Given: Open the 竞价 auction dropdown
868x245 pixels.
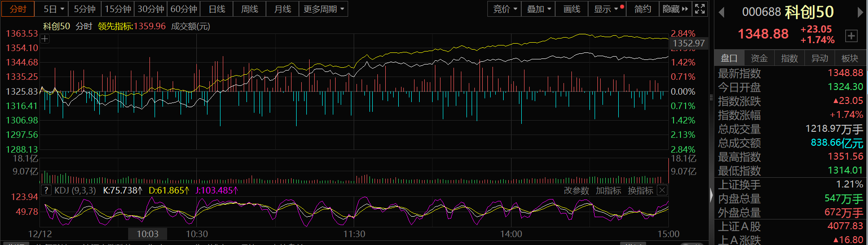Looking at the screenshot, I should 505,9.
